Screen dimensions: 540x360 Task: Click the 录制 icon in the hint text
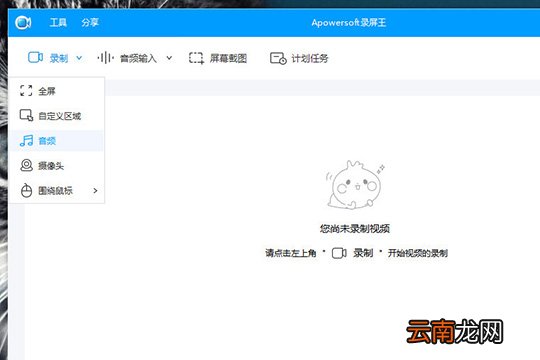click(x=339, y=253)
